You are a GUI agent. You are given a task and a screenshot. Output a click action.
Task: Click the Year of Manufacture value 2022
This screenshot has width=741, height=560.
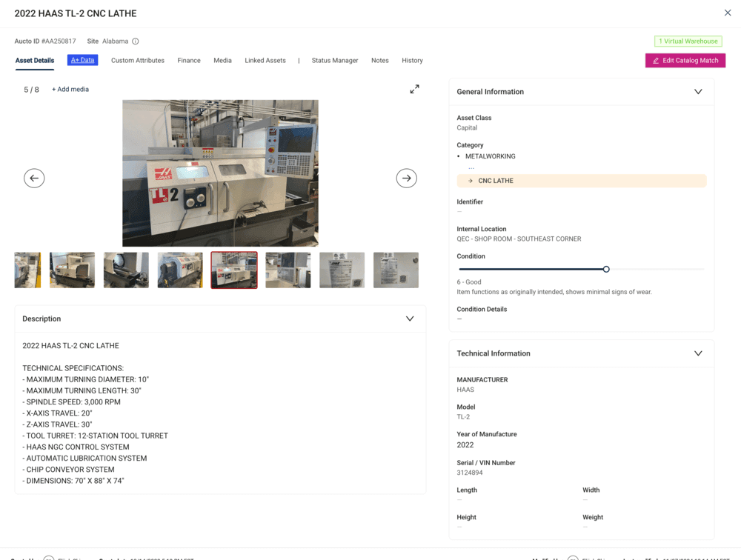click(x=465, y=444)
